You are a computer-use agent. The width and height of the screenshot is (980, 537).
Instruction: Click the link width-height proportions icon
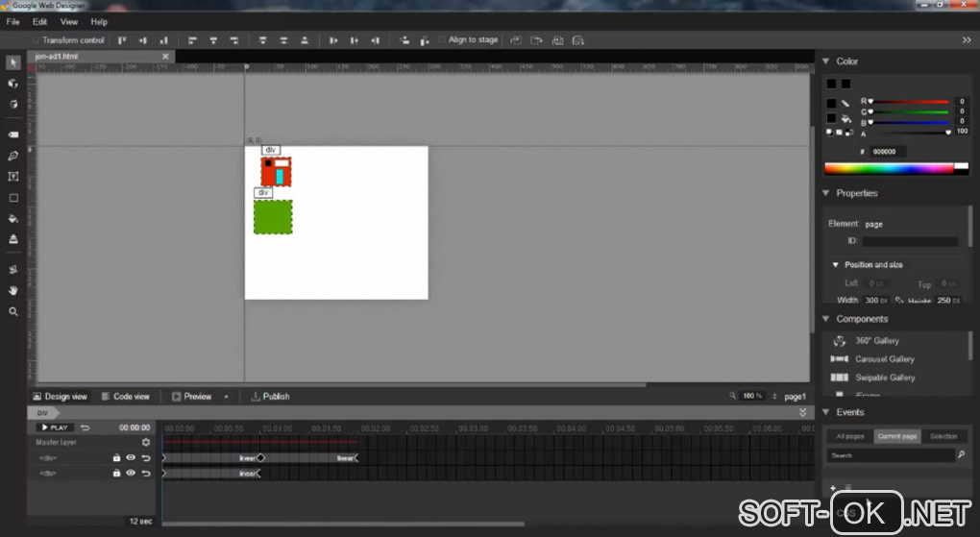898,301
